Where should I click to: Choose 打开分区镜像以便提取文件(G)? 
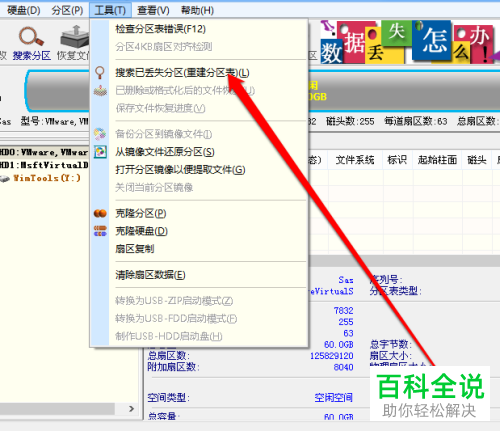click(x=180, y=170)
